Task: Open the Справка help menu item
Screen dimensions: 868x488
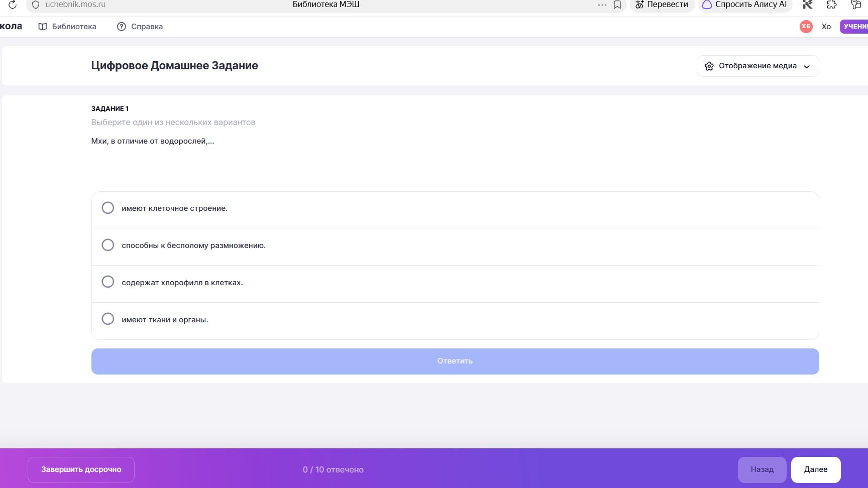Action: click(140, 27)
